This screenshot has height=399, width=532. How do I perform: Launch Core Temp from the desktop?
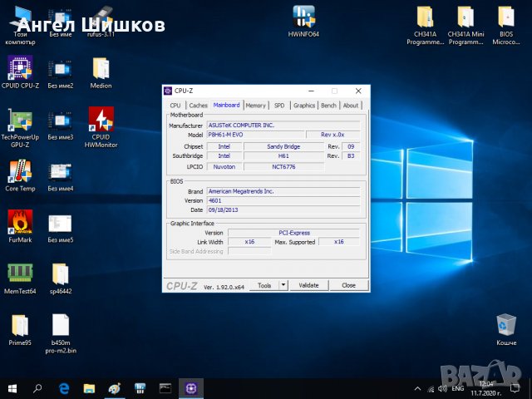(19, 172)
